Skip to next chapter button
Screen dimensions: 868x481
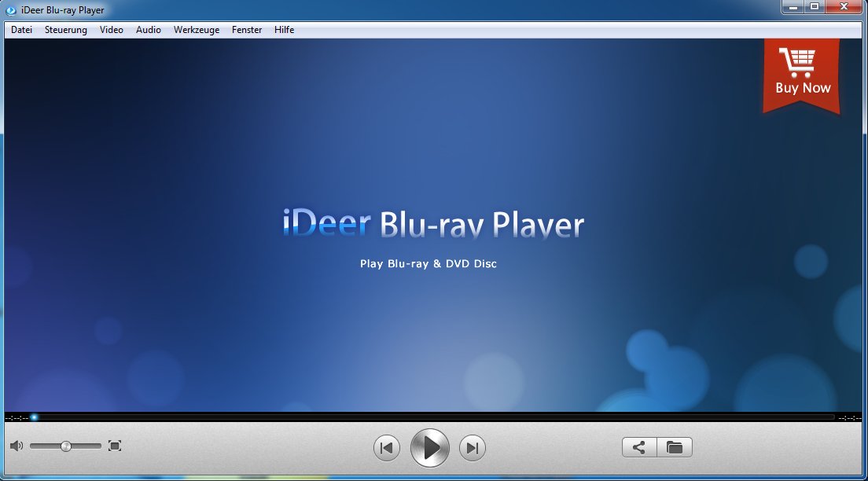tap(473, 448)
